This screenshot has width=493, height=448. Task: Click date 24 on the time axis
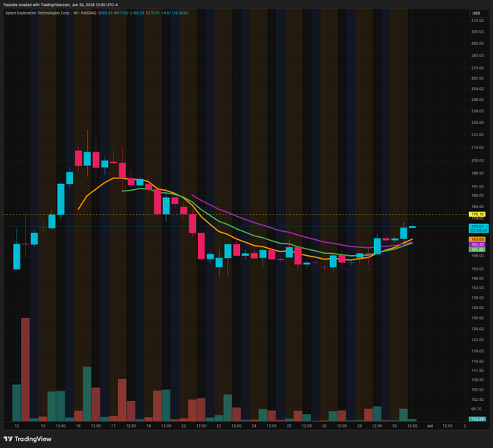pyautogui.click(x=254, y=426)
